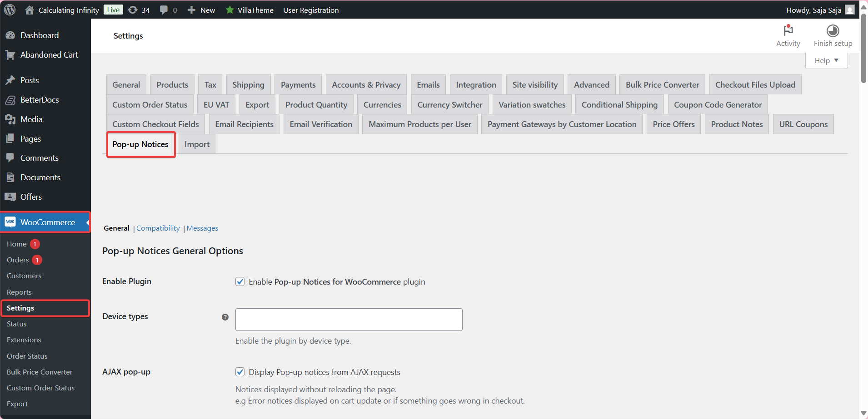
Task: Click the comments bubble icon in admin bar
Action: point(164,10)
